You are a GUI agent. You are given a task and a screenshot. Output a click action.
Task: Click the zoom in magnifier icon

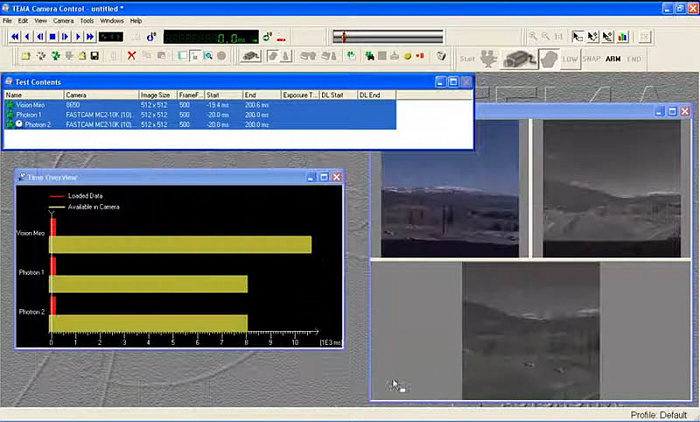point(533,37)
